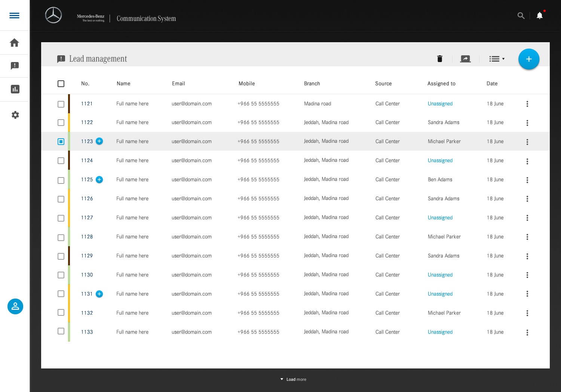Open the reports chart sidebar icon

tap(15, 89)
